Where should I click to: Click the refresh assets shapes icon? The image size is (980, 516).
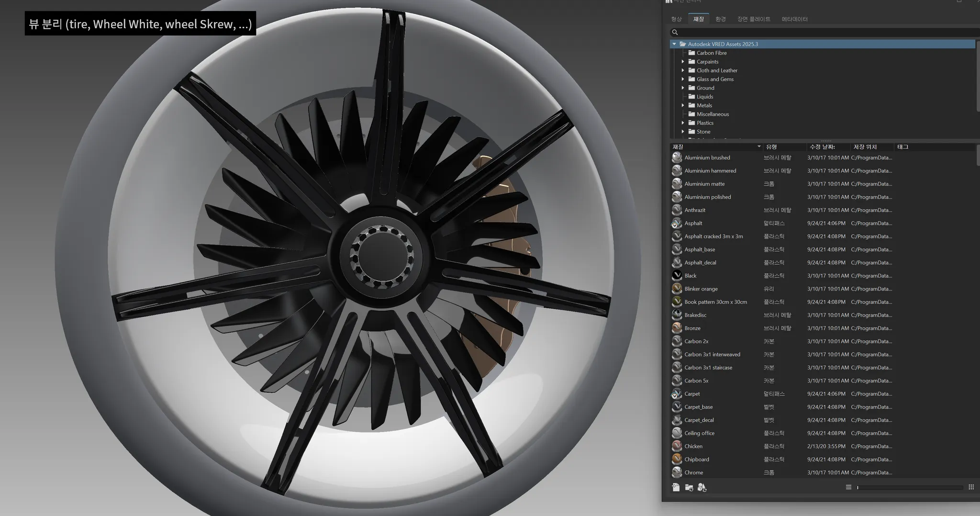(702, 487)
